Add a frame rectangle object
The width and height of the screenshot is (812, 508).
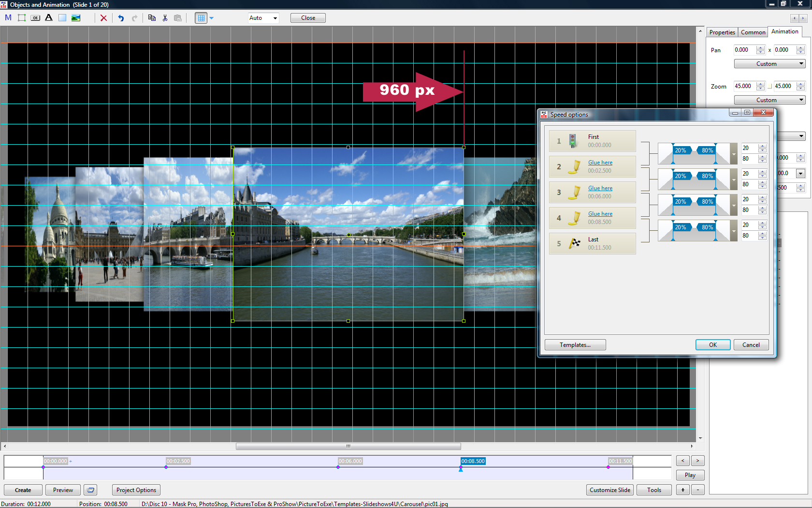point(22,18)
